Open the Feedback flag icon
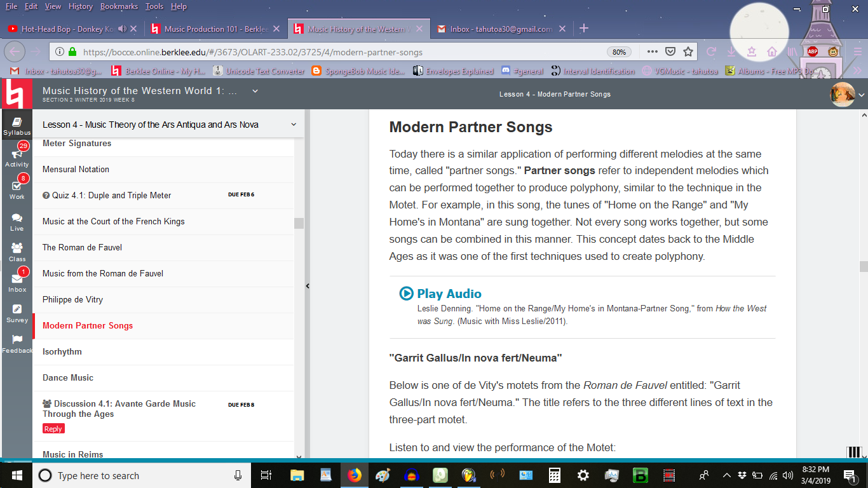868x488 pixels. (x=17, y=342)
